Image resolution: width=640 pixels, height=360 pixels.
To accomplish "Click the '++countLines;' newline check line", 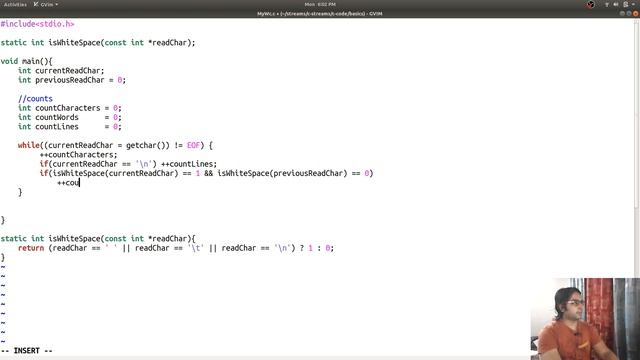I will (x=128, y=164).
